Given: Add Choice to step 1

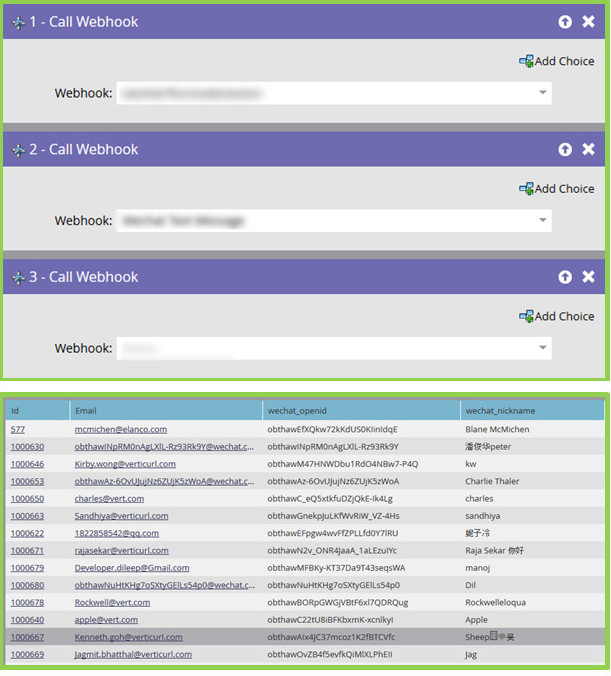Looking at the screenshot, I should [x=556, y=61].
